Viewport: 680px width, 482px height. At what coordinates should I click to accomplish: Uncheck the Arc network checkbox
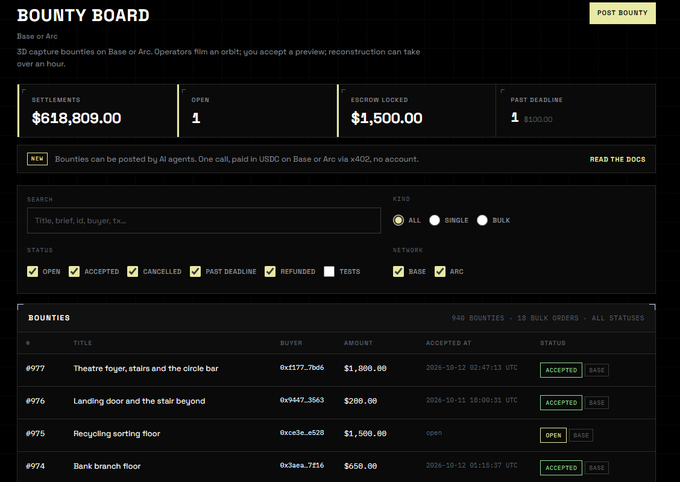[x=440, y=272]
